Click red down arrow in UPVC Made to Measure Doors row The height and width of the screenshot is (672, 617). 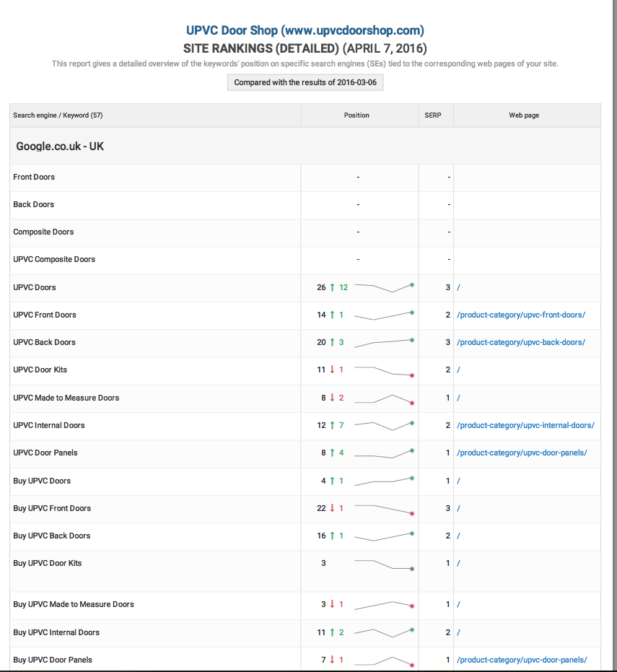click(332, 398)
